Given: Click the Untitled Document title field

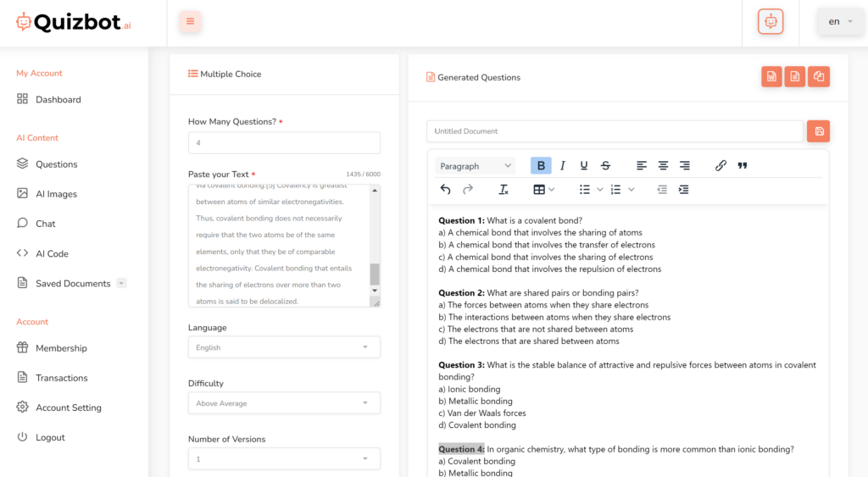Looking at the screenshot, I should [615, 131].
